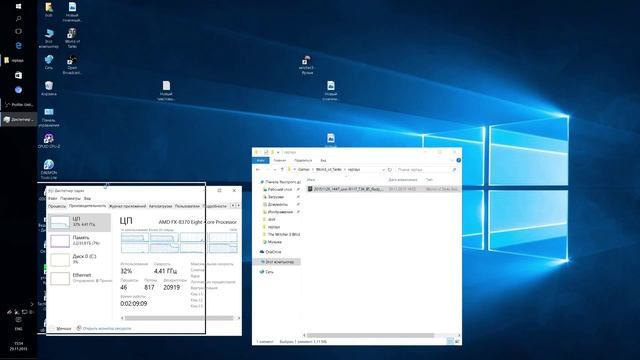Open Панель управления desktop icon
Screen dimensions: 640x360
click(x=49, y=117)
